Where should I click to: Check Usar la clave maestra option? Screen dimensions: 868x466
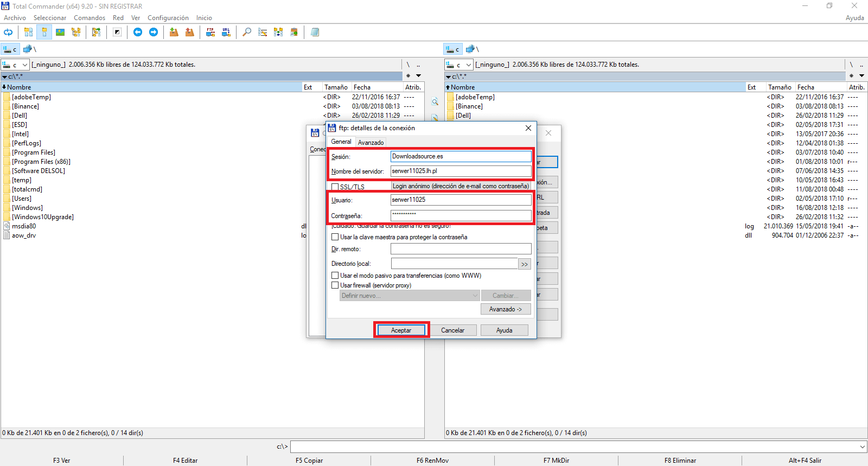coord(335,237)
